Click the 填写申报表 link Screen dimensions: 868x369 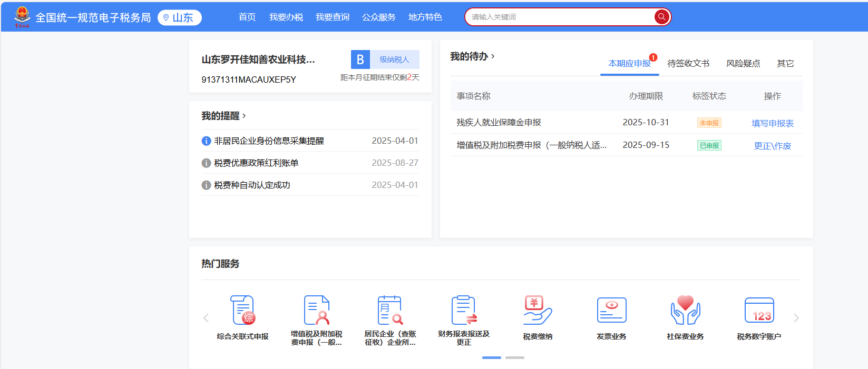pos(772,123)
